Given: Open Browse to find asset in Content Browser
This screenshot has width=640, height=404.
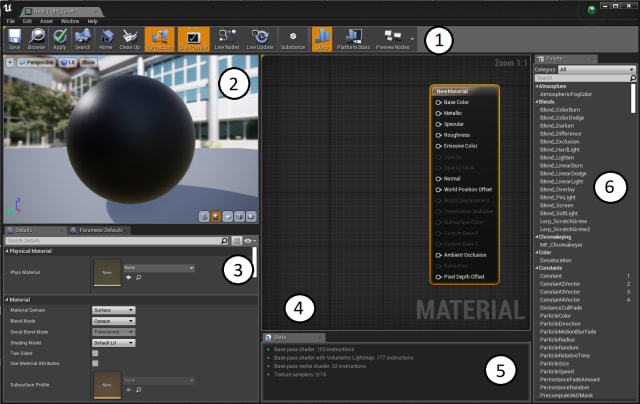Looking at the screenshot, I should tap(37, 39).
